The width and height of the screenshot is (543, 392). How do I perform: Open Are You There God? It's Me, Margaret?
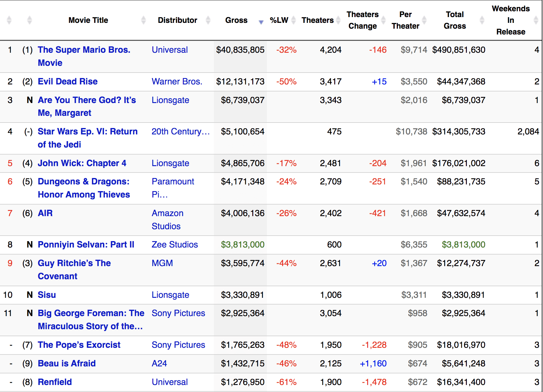[x=87, y=106]
